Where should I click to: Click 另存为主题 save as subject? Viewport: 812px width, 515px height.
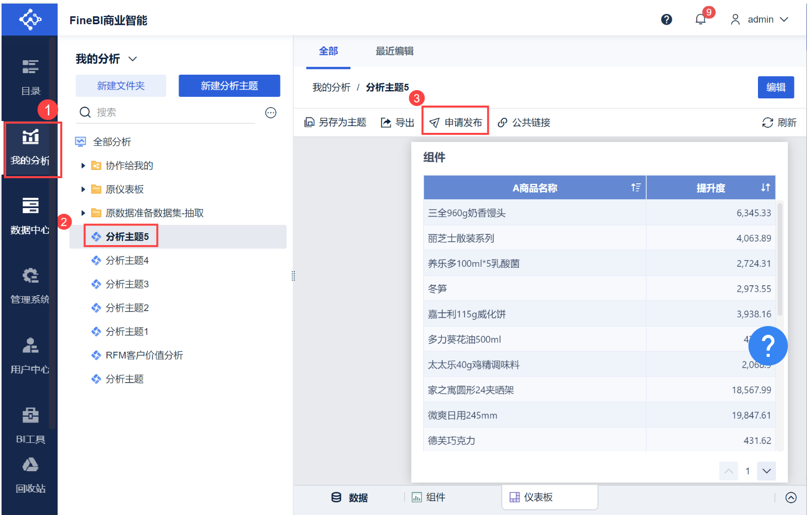point(336,123)
